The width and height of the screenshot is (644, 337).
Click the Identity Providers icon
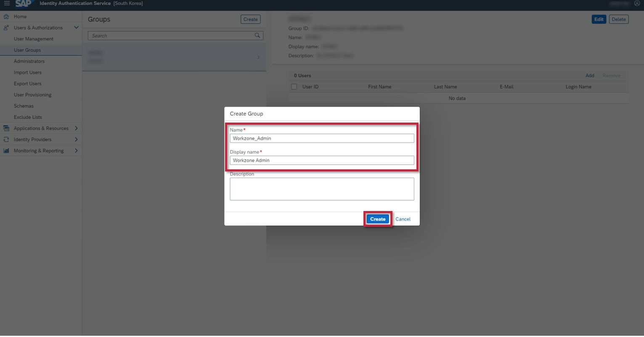coord(6,139)
